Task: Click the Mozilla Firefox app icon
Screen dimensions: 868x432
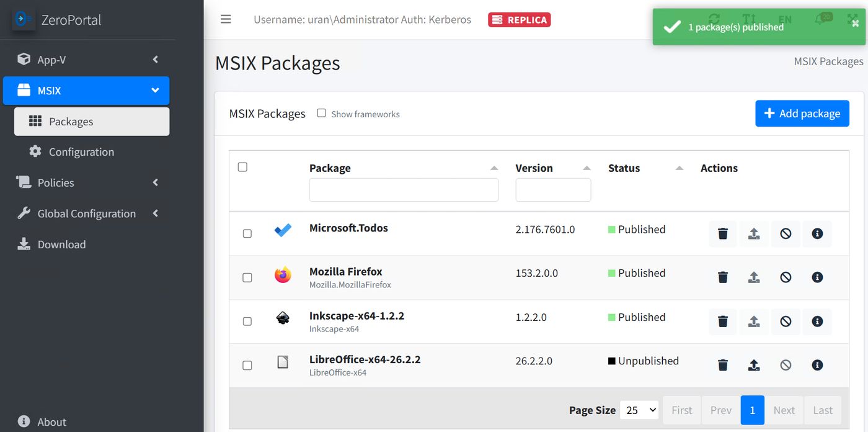Action: click(283, 274)
